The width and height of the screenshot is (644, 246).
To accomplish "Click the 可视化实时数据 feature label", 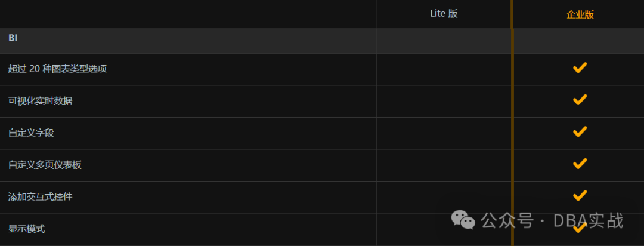I will (x=41, y=101).
